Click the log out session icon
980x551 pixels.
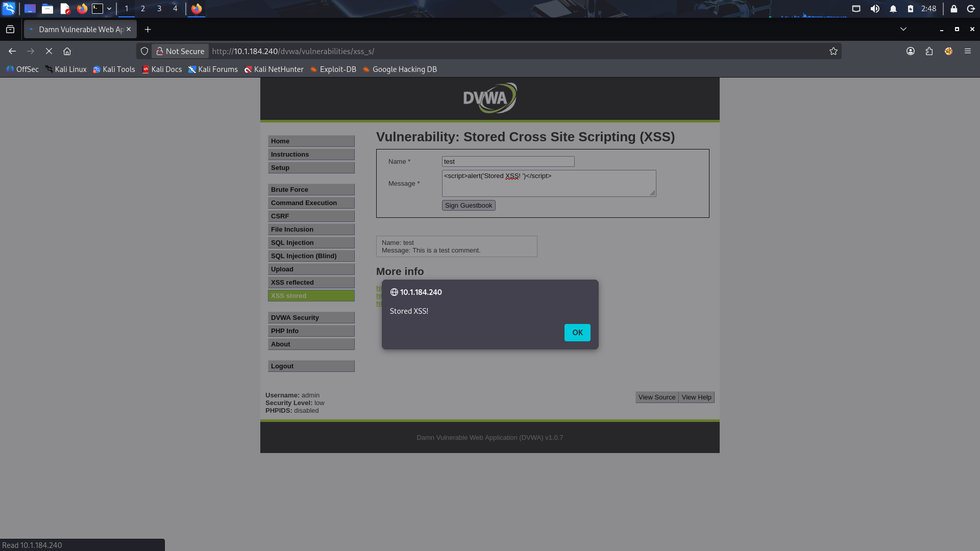(x=971, y=9)
